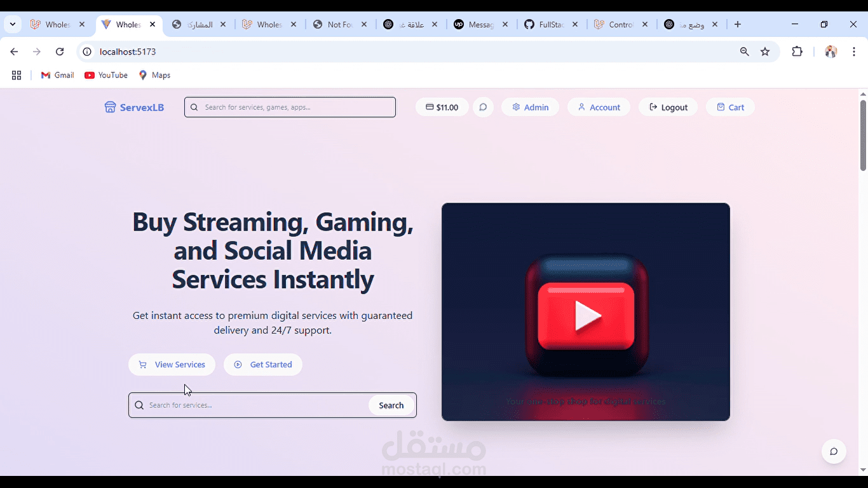Open the zoom magnifier in address bar
This screenshot has width=868, height=488.
click(x=745, y=51)
